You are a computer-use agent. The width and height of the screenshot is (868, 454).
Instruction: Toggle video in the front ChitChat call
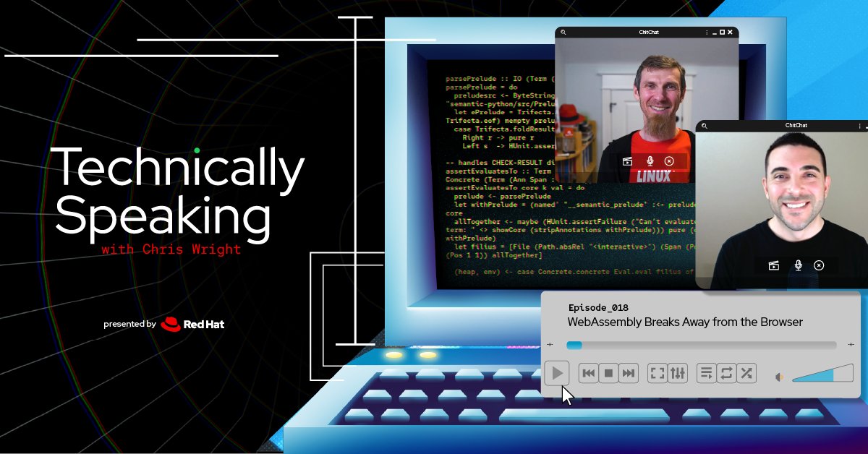773,265
